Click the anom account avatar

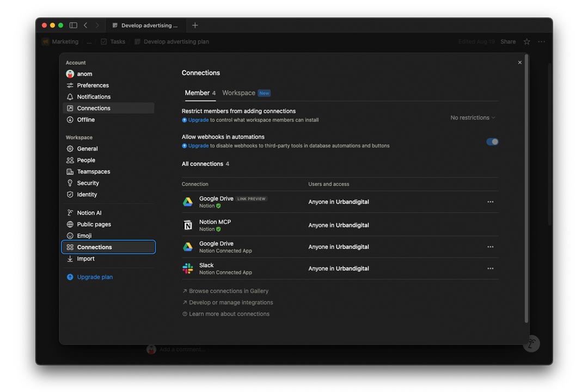tap(70, 74)
